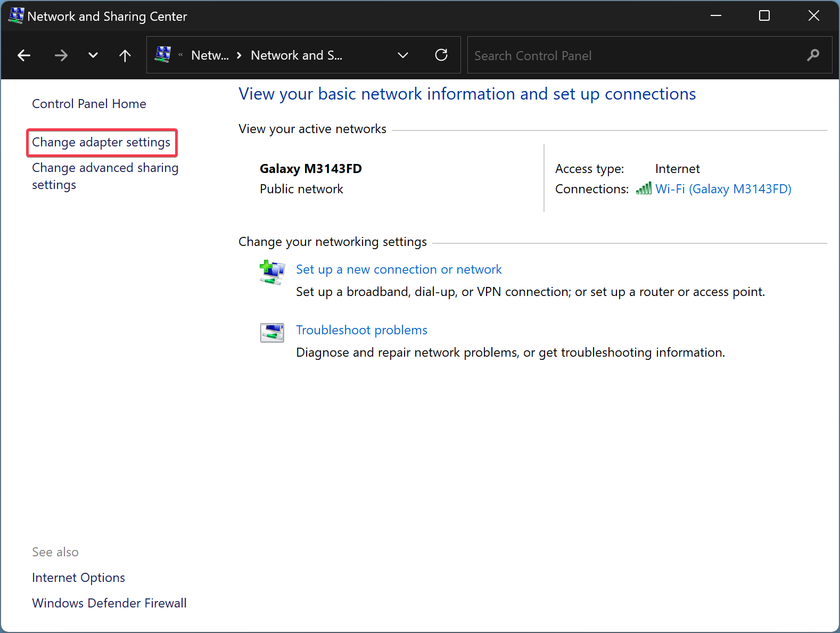Click the Control Panel icon in address bar
The width and height of the screenshot is (840, 633).
click(x=163, y=54)
